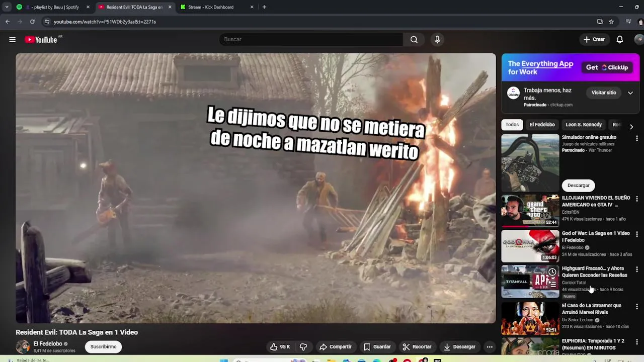Open El Caso de La Streamer thumbnail
The height and width of the screenshot is (362, 644).
click(530, 318)
